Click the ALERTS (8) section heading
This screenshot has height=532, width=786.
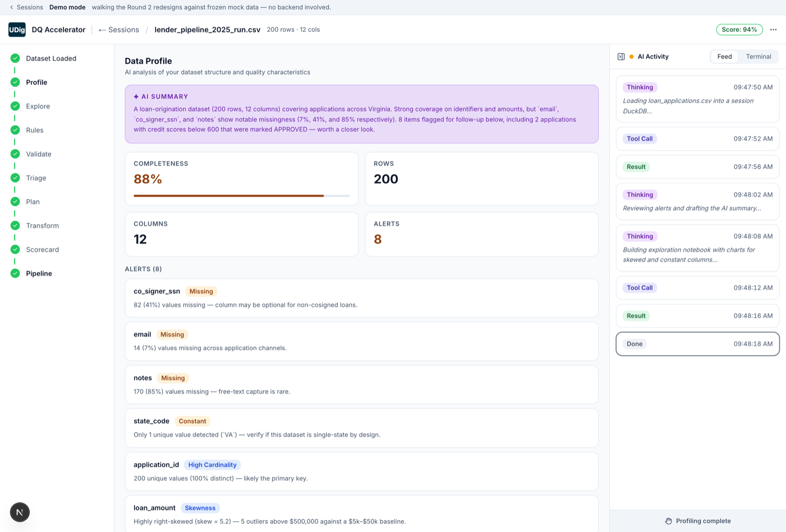pyautogui.click(x=143, y=269)
